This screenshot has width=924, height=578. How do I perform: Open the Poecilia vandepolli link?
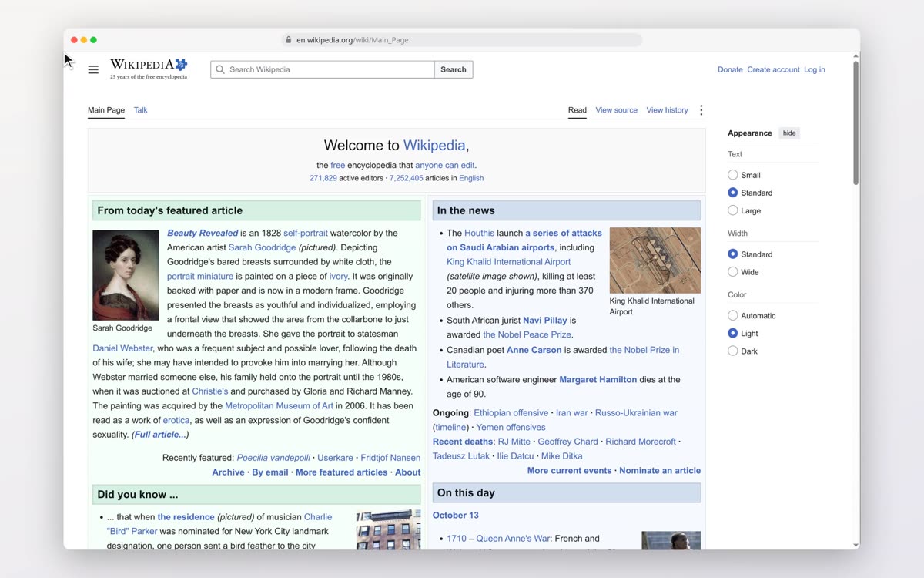point(273,458)
